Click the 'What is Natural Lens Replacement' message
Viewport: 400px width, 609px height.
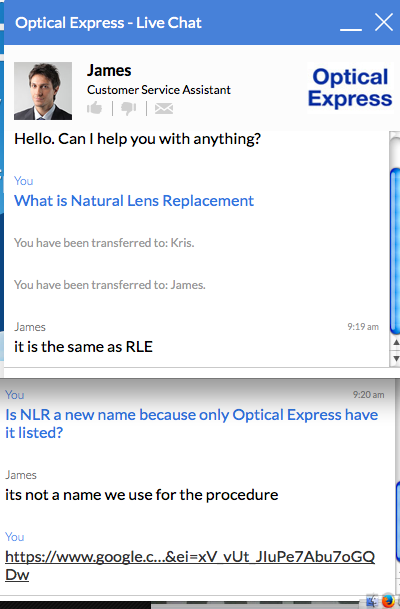coord(134,201)
